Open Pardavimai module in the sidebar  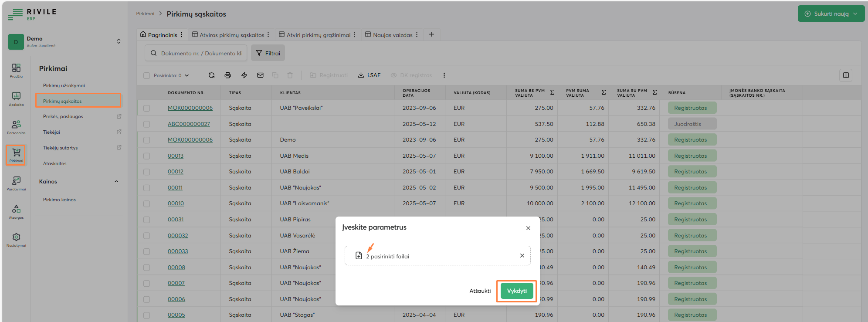16,183
